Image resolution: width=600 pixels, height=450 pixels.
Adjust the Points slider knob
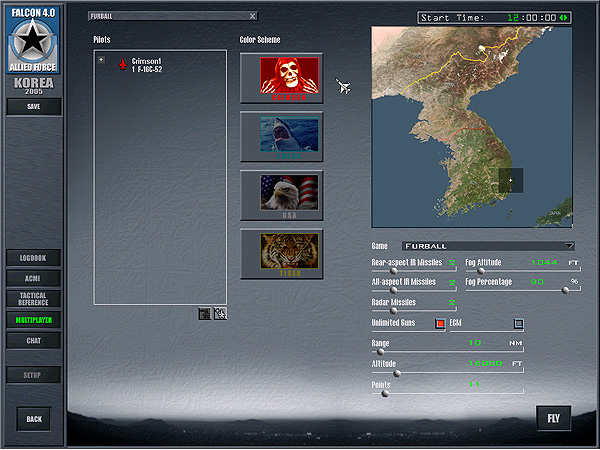(385, 393)
